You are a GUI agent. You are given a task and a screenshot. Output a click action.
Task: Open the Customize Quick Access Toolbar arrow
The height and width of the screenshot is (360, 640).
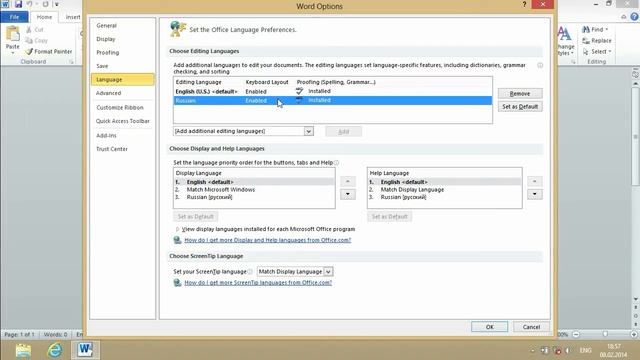[x=57, y=4]
